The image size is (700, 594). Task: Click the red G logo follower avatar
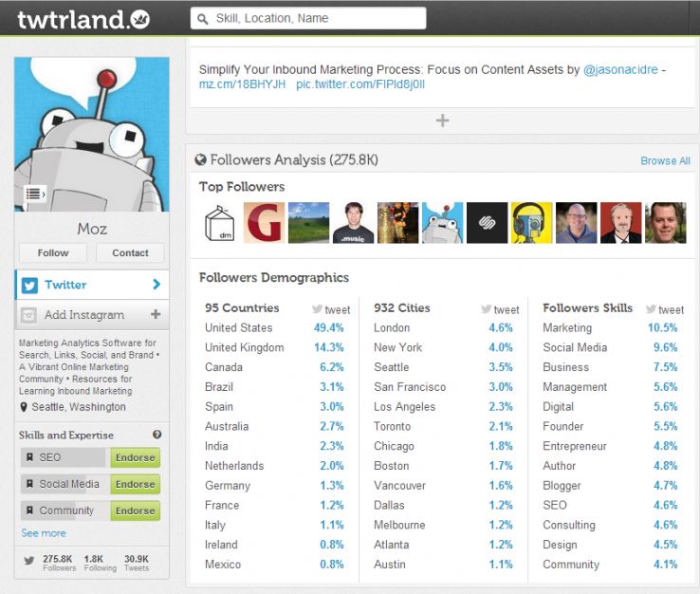[x=264, y=223]
